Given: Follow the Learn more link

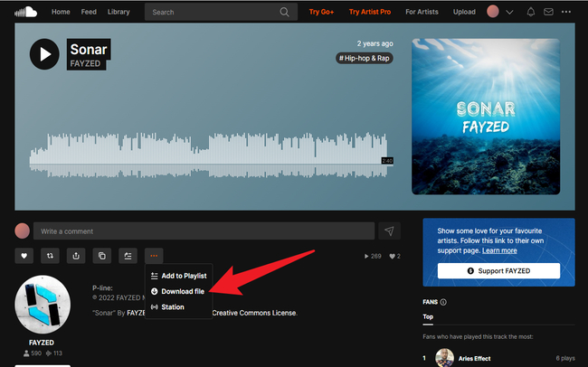Looking at the screenshot, I should (x=499, y=250).
